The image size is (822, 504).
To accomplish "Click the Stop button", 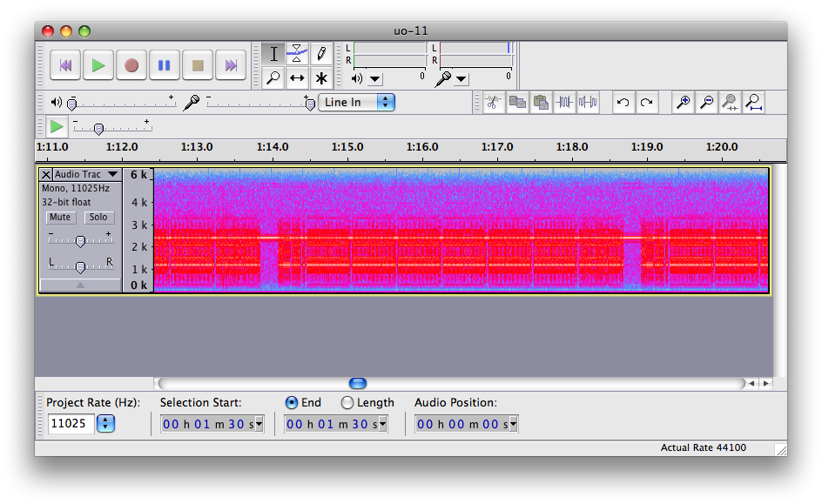I will click(198, 65).
